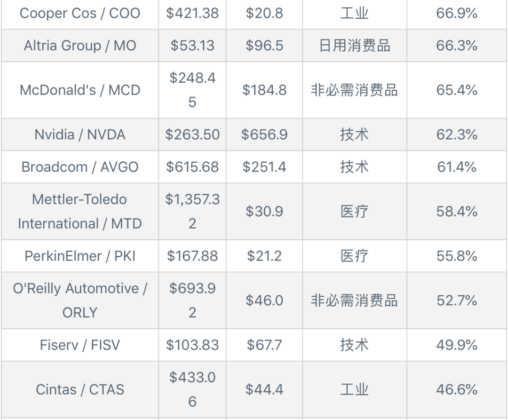Click Nvidia's $263.50 price cell

pyautogui.click(x=192, y=135)
